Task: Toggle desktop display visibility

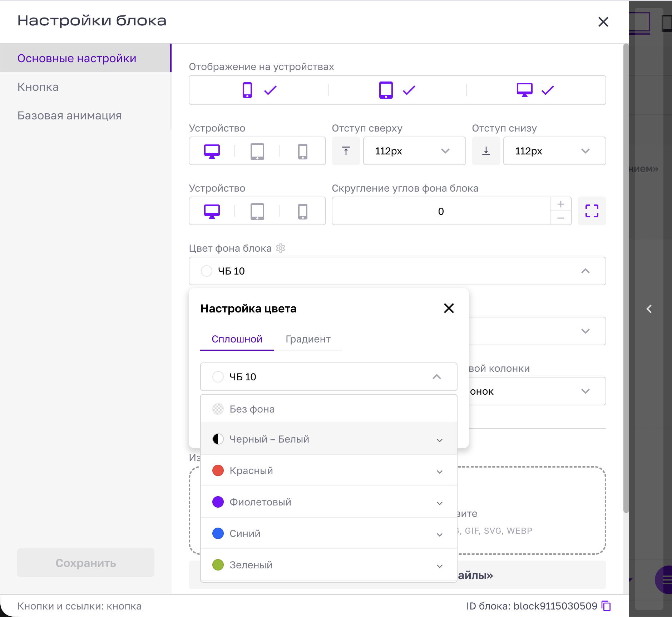Action: [x=535, y=90]
